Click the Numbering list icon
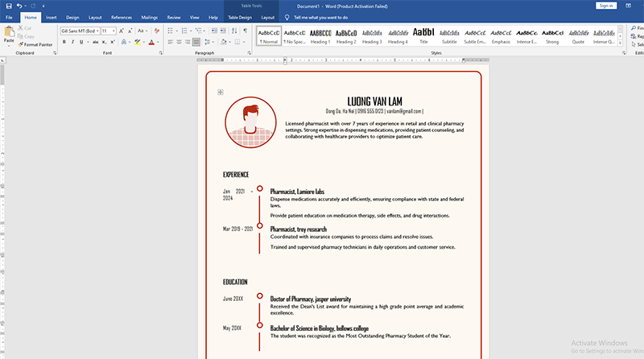The image size is (644, 359). [184, 31]
